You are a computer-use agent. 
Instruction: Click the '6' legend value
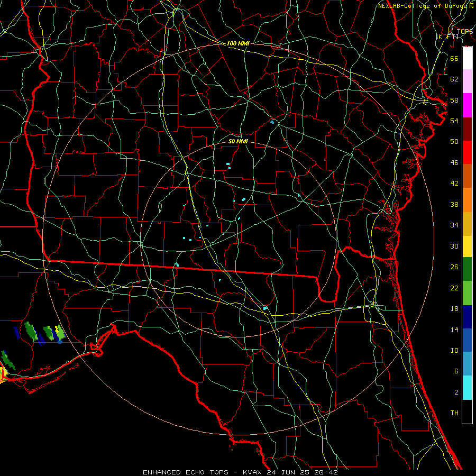456,371
